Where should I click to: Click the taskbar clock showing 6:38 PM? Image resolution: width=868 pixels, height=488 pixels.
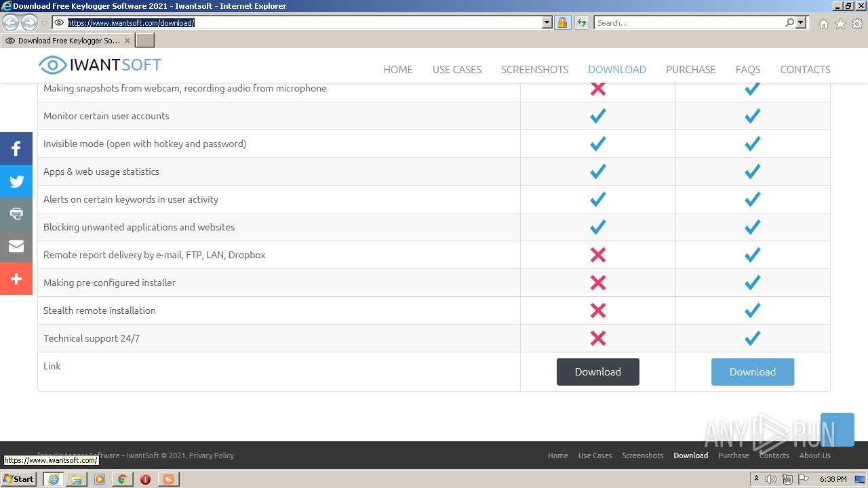(833, 479)
